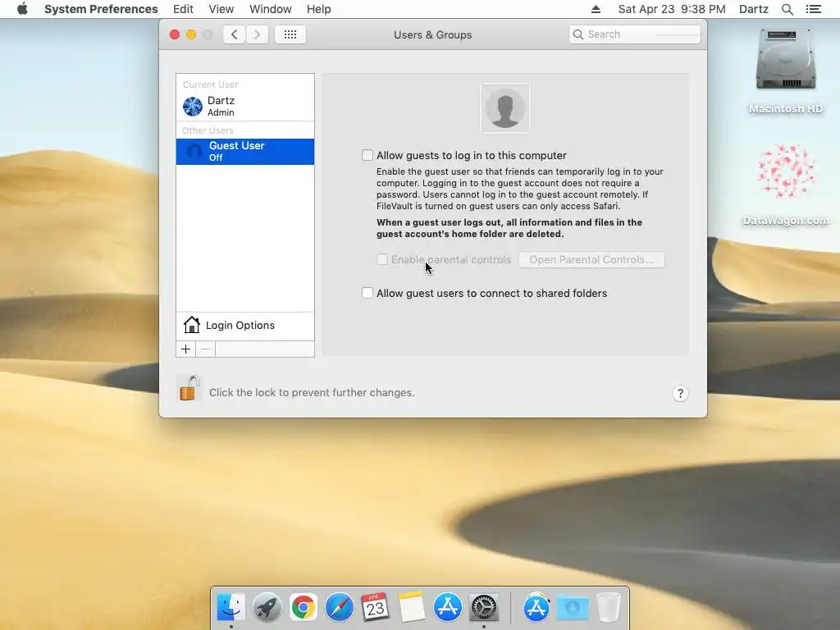Open Notification Center list icon
This screenshot has height=630, width=840.
pyautogui.click(x=813, y=9)
